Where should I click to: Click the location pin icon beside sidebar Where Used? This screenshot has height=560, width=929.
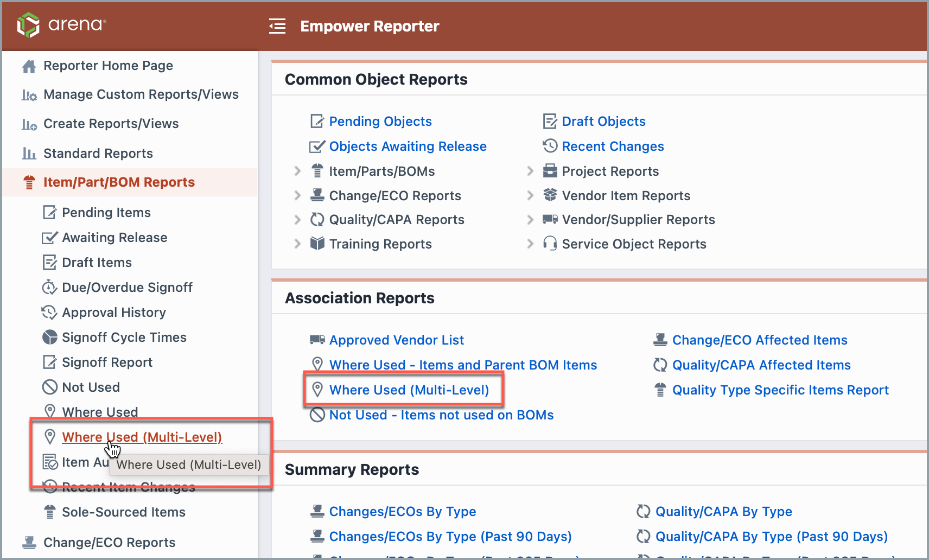pyautogui.click(x=49, y=412)
